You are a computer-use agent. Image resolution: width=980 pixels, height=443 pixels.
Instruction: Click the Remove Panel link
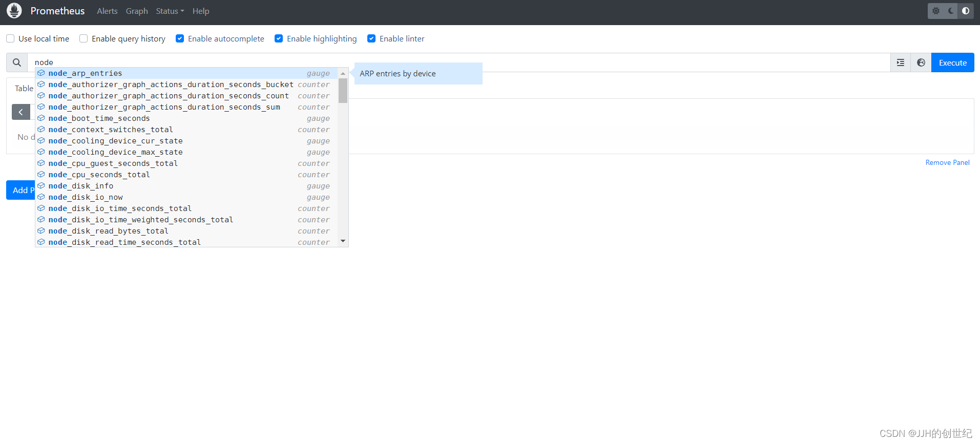coord(947,162)
